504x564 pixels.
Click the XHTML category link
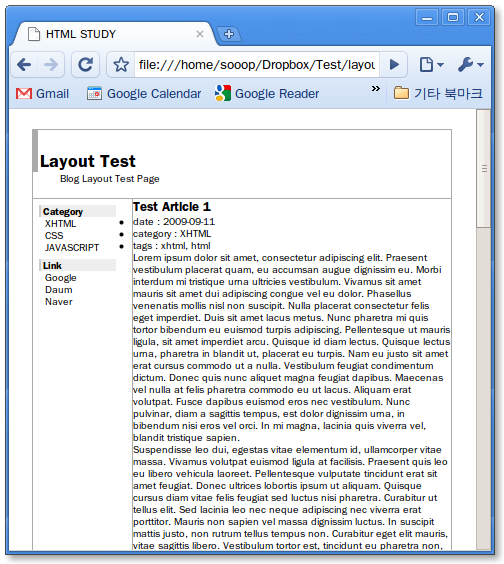pyautogui.click(x=60, y=224)
